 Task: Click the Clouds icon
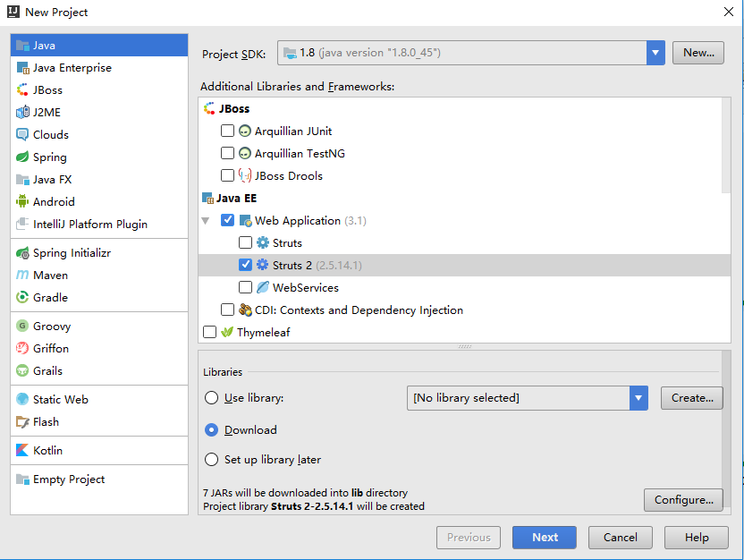(x=22, y=135)
